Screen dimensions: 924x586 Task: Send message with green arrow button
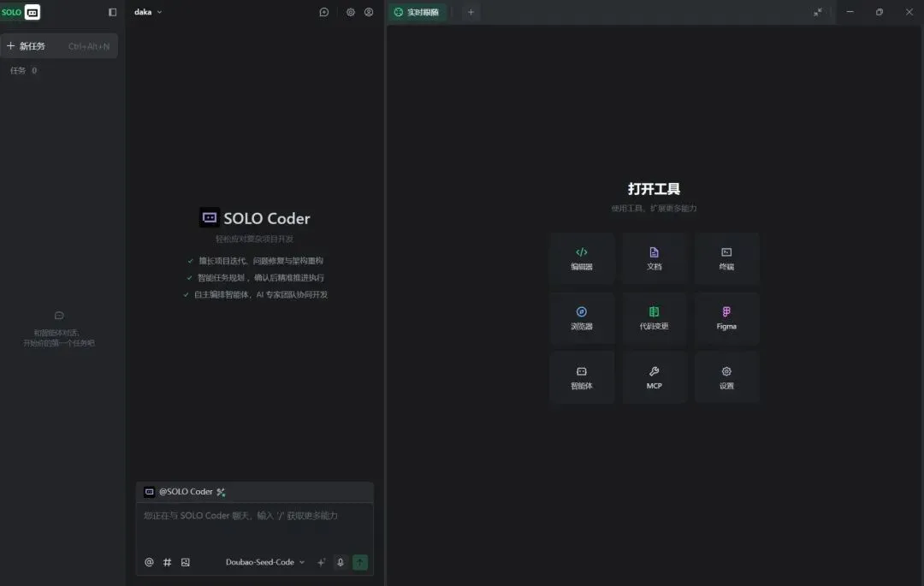[x=360, y=562]
